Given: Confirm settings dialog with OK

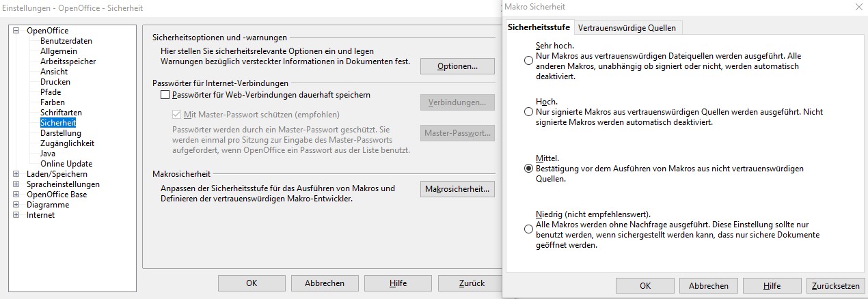Looking at the screenshot, I should (x=252, y=283).
